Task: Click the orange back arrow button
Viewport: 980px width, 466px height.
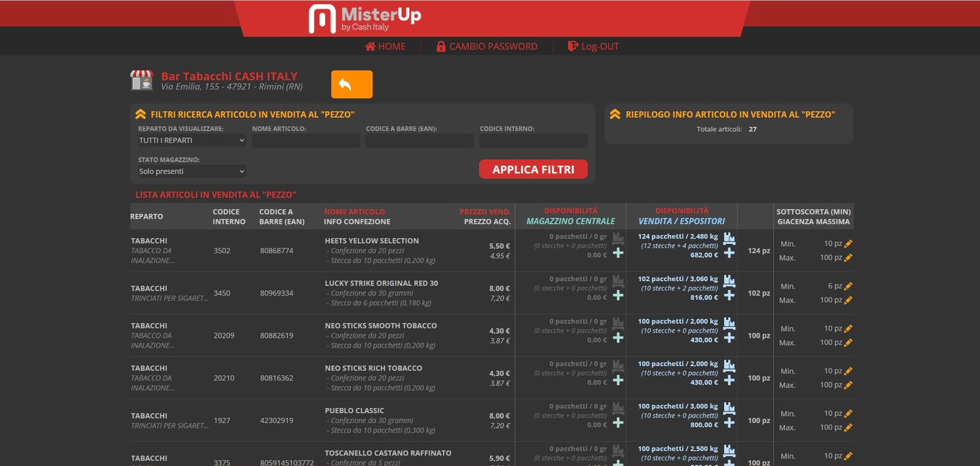Action: [x=352, y=84]
